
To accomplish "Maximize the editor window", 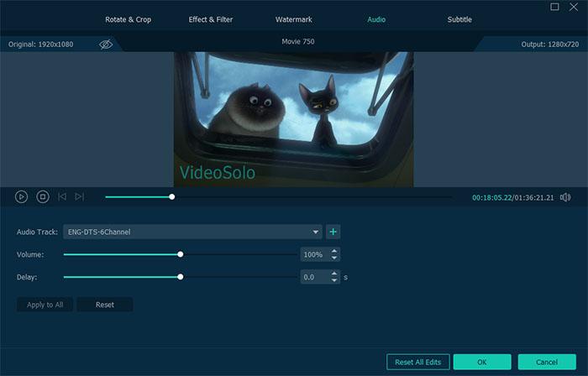I will [x=554, y=7].
